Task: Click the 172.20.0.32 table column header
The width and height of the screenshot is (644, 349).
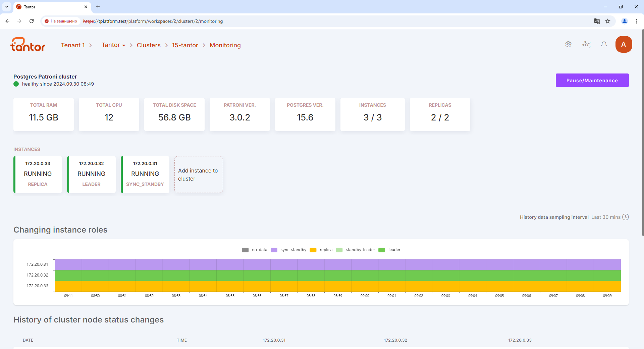Action: tap(395, 340)
